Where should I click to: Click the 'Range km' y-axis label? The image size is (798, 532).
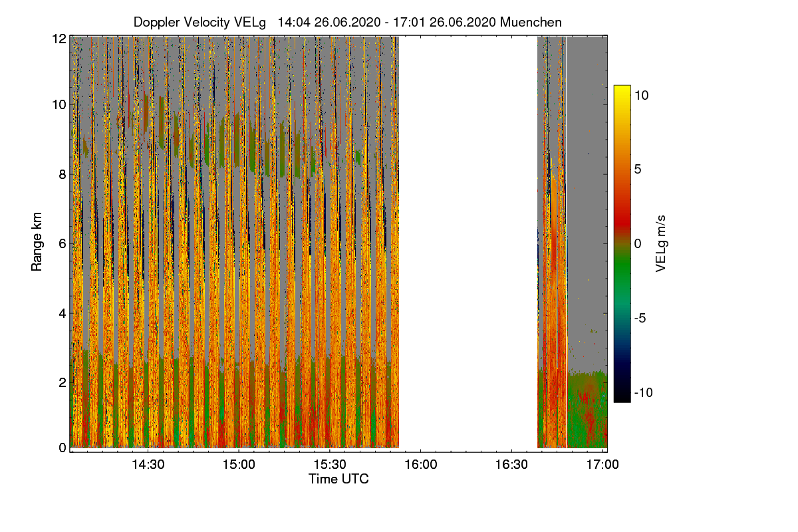pyautogui.click(x=37, y=243)
